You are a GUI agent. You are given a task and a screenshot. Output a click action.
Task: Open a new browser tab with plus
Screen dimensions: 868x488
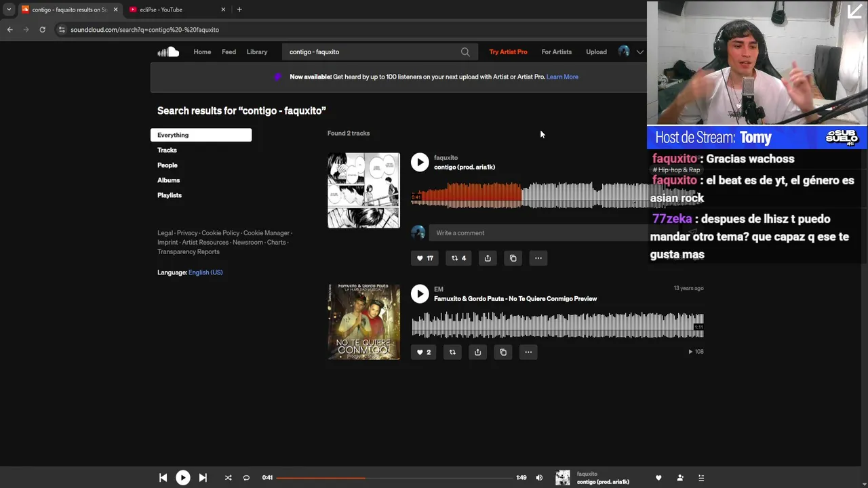click(x=239, y=9)
